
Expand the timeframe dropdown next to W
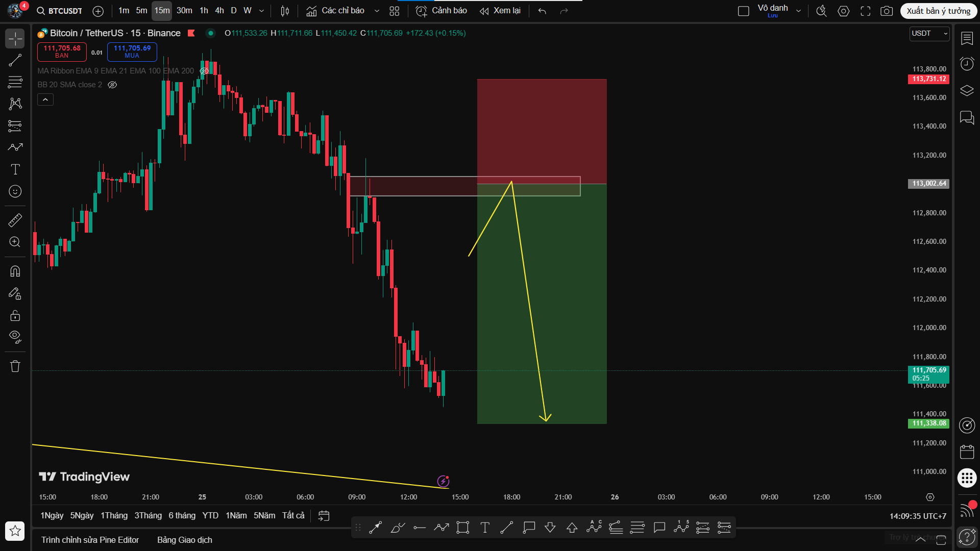[261, 10]
